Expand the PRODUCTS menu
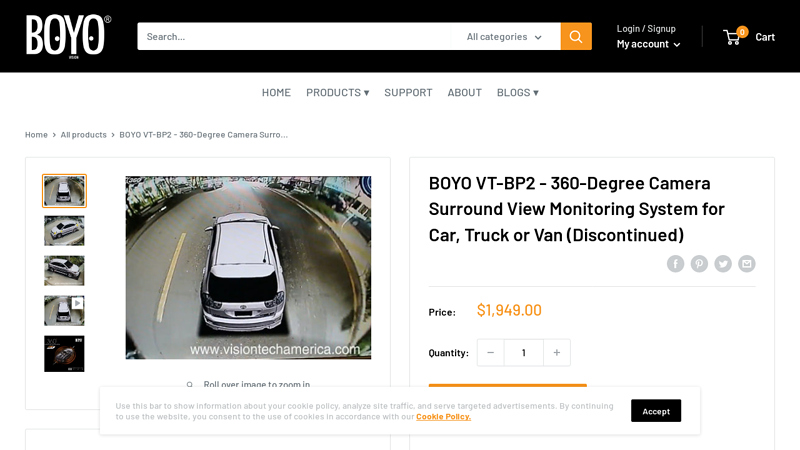 click(x=337, y=92)
